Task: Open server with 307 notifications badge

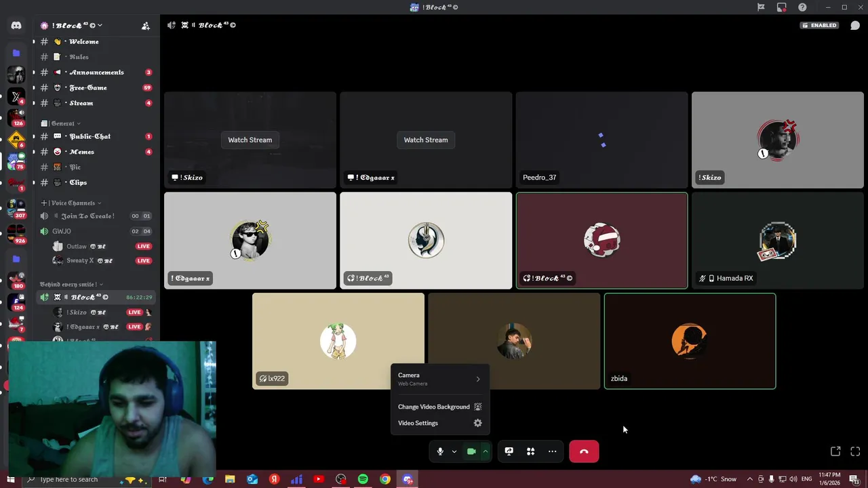Action: pyautogui.click(x=16, y=209)
